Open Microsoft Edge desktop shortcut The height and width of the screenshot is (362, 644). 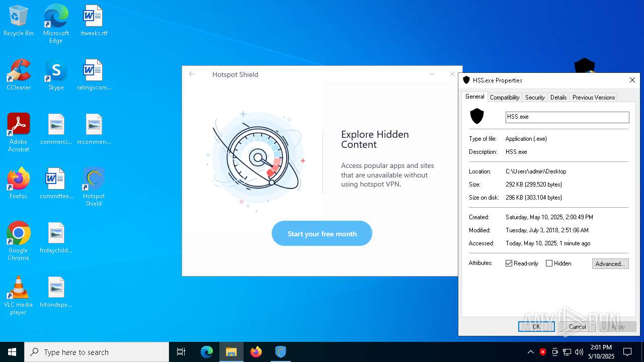tap(56, 24)
